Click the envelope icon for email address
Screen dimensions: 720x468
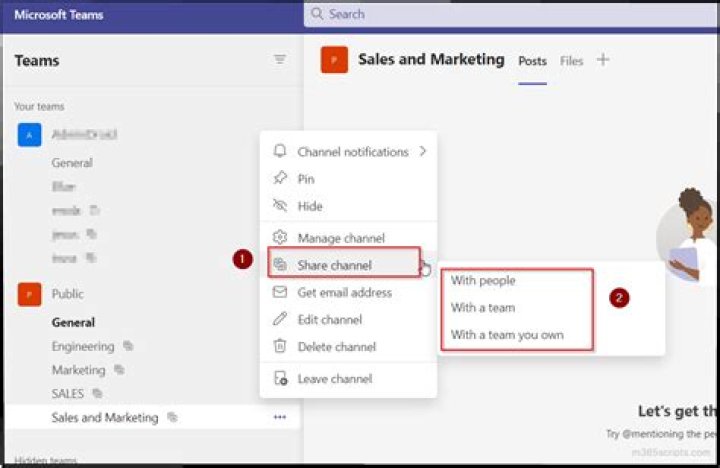click(280, 292)
